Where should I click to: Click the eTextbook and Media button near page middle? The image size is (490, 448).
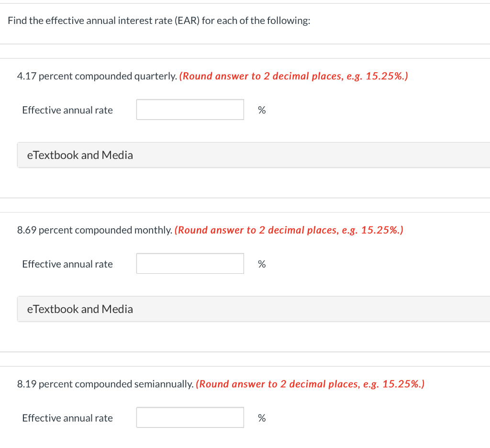click(80, 309)
